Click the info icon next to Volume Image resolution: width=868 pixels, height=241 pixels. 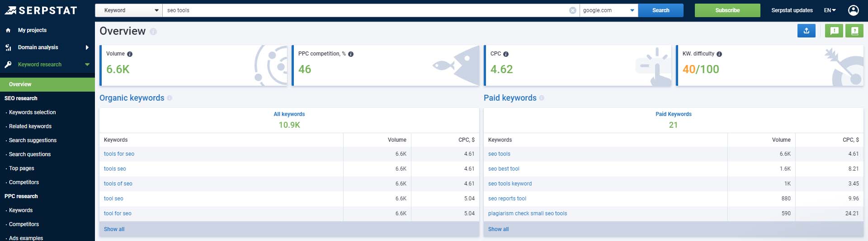(130, 54)
